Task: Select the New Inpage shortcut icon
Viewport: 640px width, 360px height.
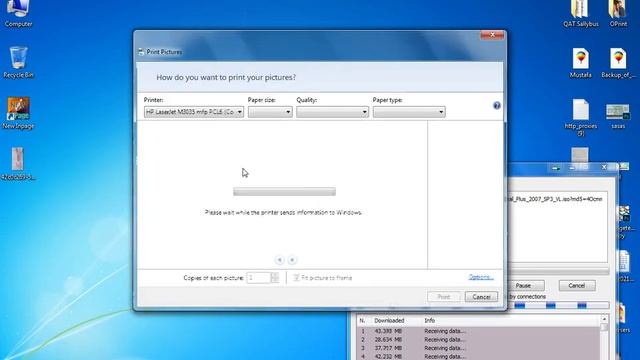Action: click(x=18, y=113)
